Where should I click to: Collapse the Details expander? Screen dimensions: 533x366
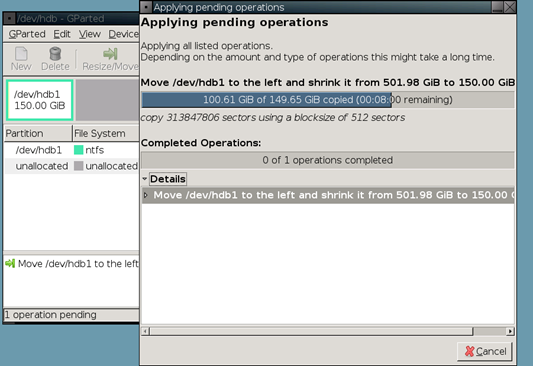(x=144, y=179)
